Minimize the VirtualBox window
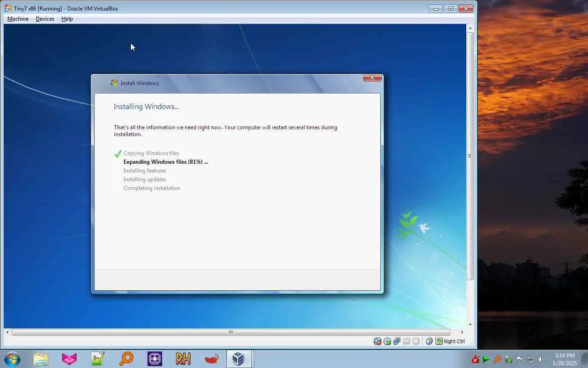The height and width of the screenshot is (368, 588). 435,8
